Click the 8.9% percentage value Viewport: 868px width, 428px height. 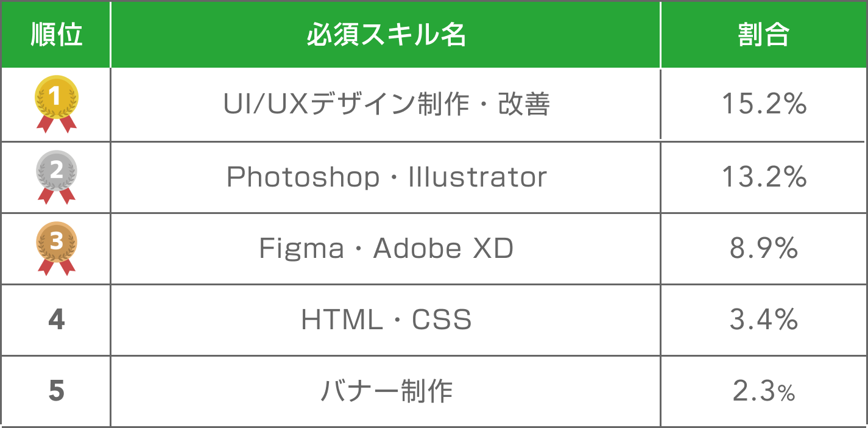click(764, 248)
